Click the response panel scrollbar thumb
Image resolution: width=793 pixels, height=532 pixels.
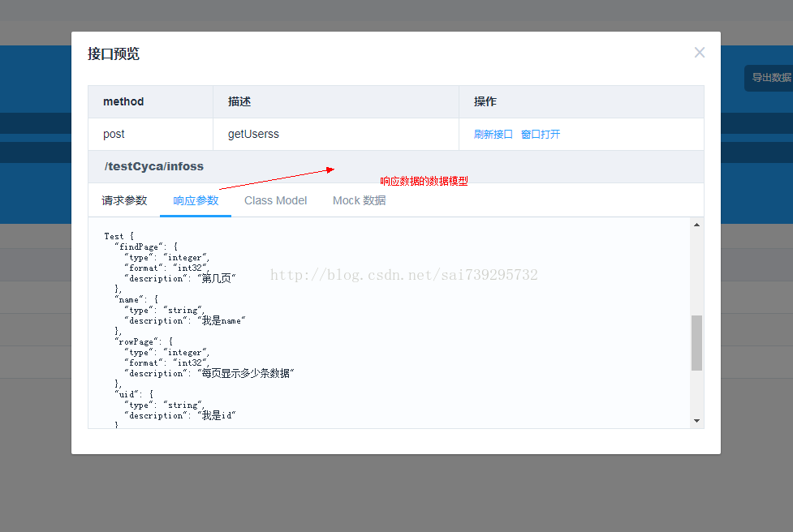click(696, 343)
